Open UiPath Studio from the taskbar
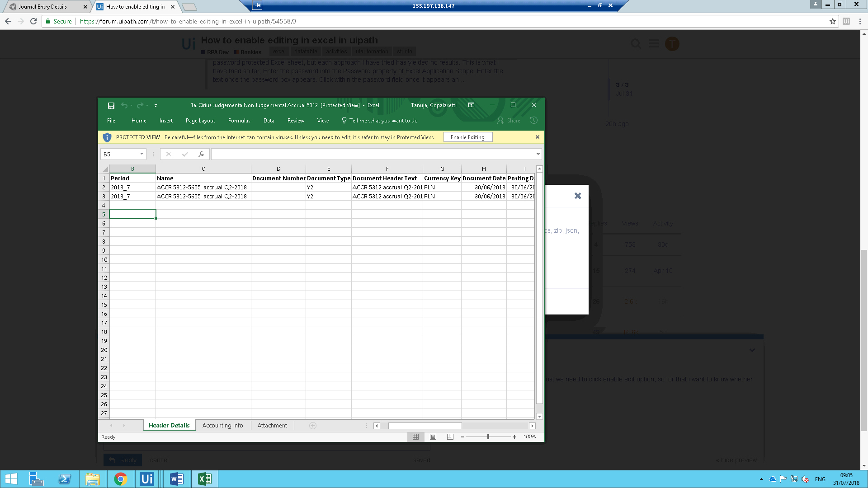Viewport: 868px width, 488px height. pyautogui.click(x=146, y=479)
